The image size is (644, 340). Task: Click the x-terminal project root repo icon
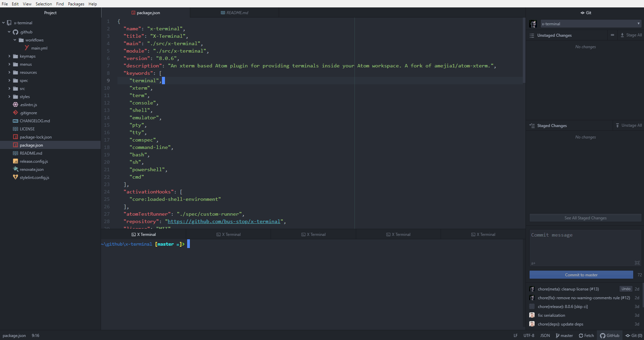tap(9, 23)
